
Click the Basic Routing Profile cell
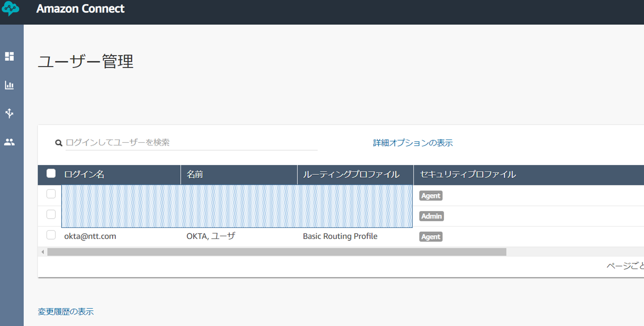tap(340, 236)
